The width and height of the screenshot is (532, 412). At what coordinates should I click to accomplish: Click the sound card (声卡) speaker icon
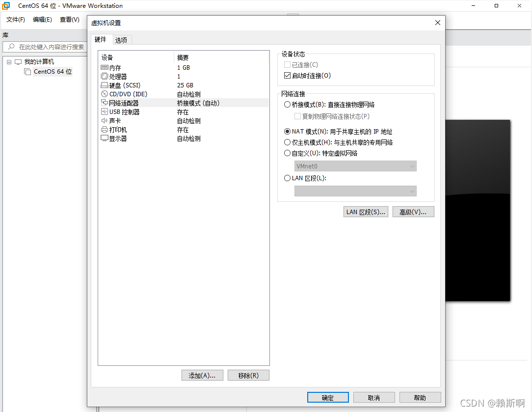[105, 120]
